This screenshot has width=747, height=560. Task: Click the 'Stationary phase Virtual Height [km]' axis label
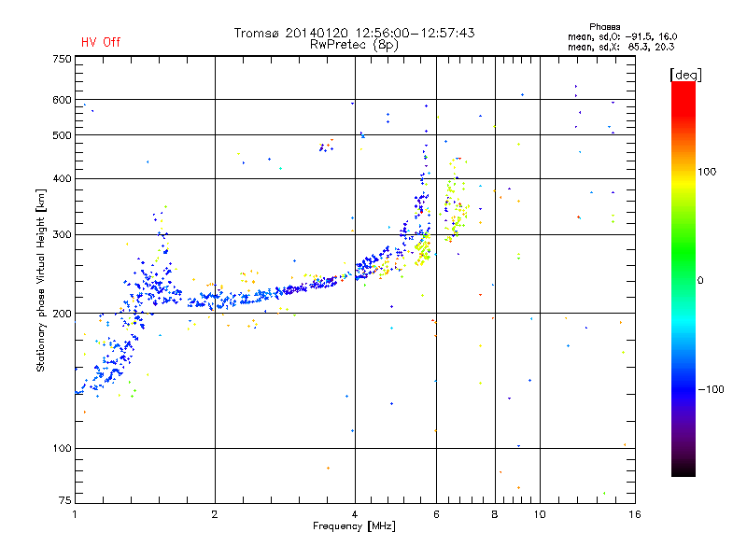tap(41, 280)
